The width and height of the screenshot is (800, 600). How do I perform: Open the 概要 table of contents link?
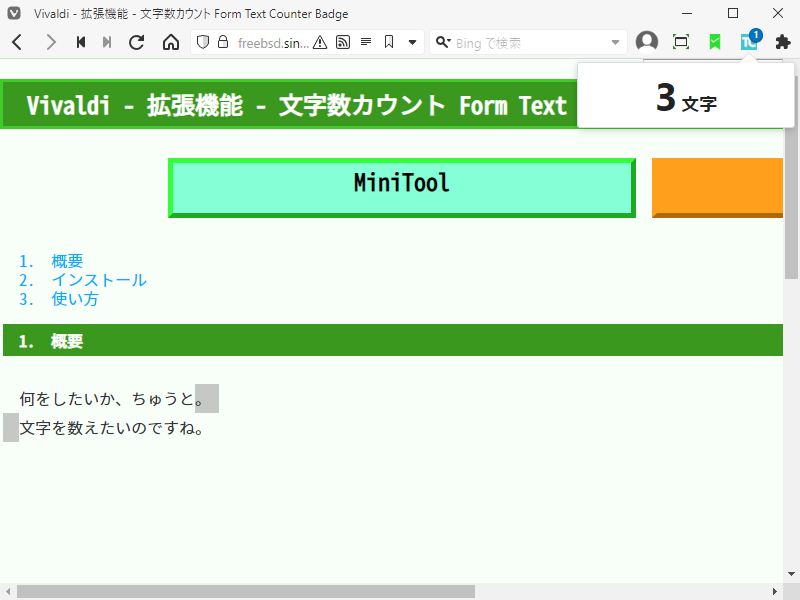[x=67, y=261]
